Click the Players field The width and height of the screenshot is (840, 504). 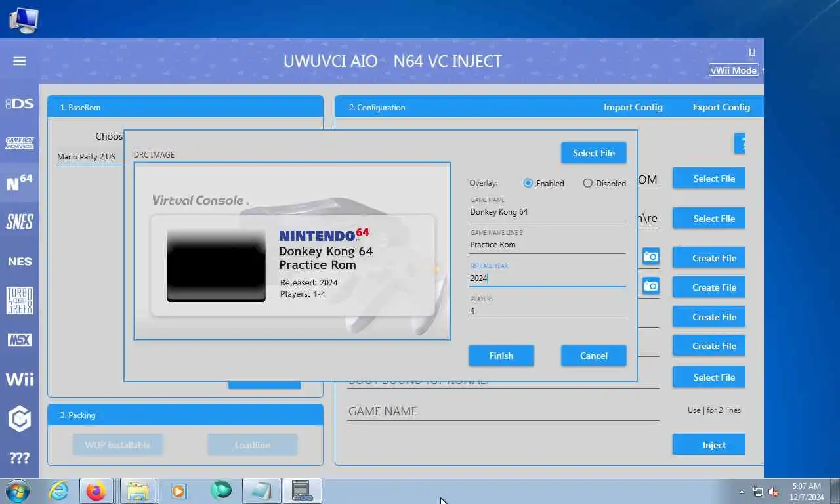(547, 311)
